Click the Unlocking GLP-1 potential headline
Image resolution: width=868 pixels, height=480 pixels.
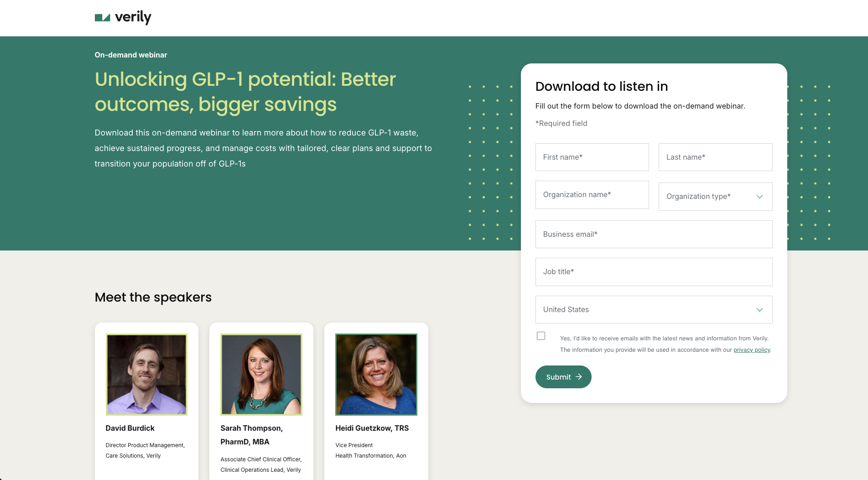coord(245,92)
